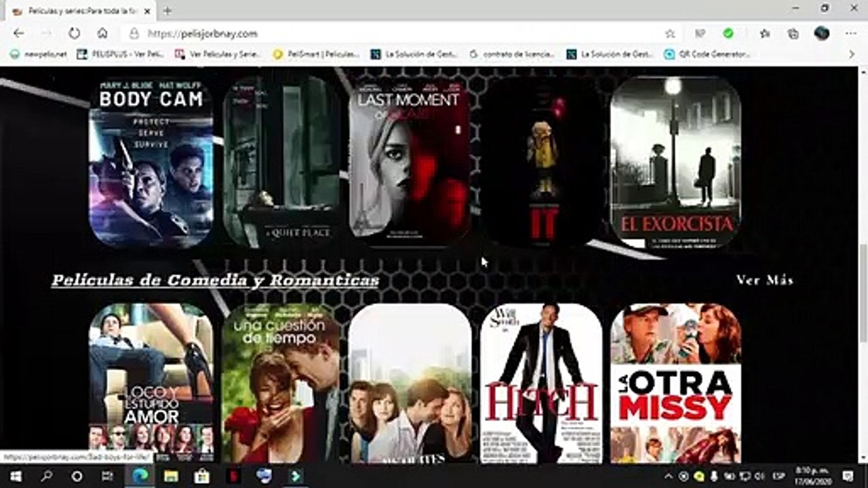Click the green checkmark extension icon

pyautogui.click(x=728, y=33)
